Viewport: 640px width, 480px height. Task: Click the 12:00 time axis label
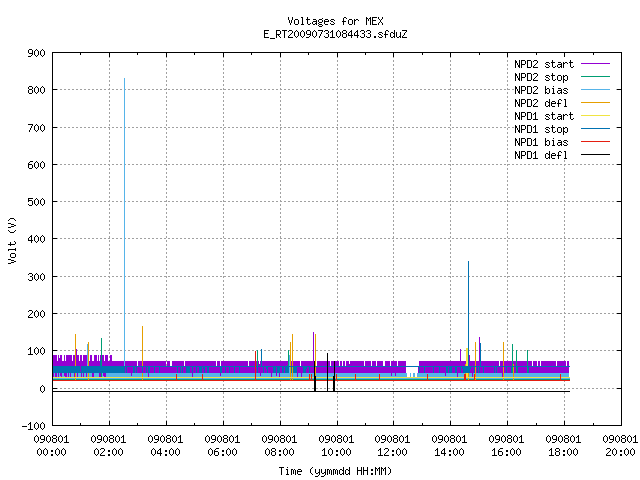pos(392,452)
